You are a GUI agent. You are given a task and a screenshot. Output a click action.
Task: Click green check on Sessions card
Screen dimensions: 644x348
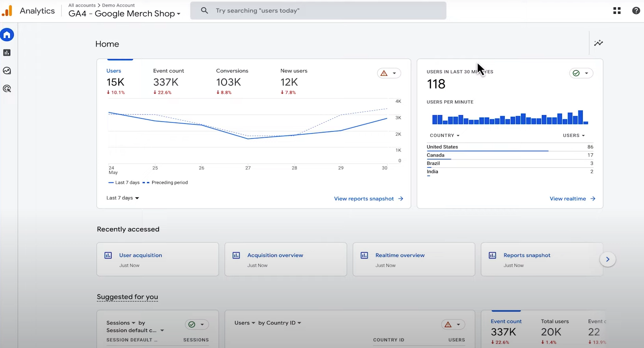point(192,325)
